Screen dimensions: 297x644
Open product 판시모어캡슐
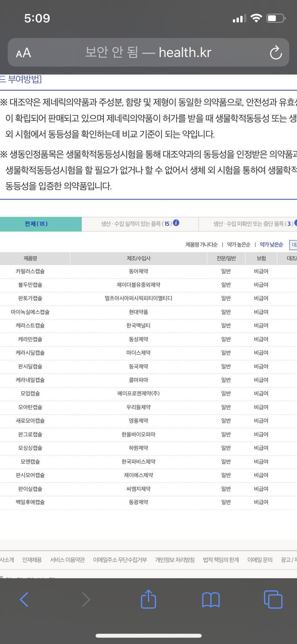pos(30,475)
